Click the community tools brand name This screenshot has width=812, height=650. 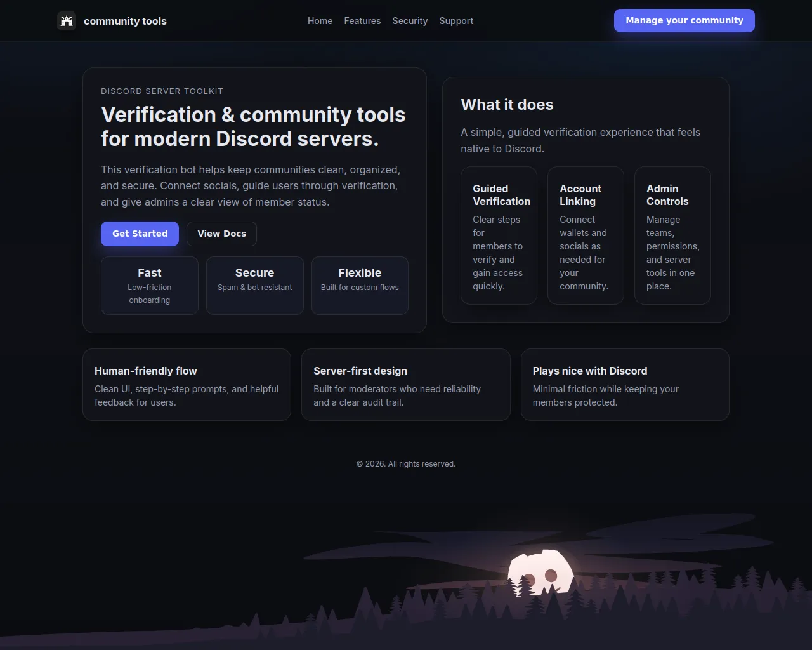pos(125,21)
